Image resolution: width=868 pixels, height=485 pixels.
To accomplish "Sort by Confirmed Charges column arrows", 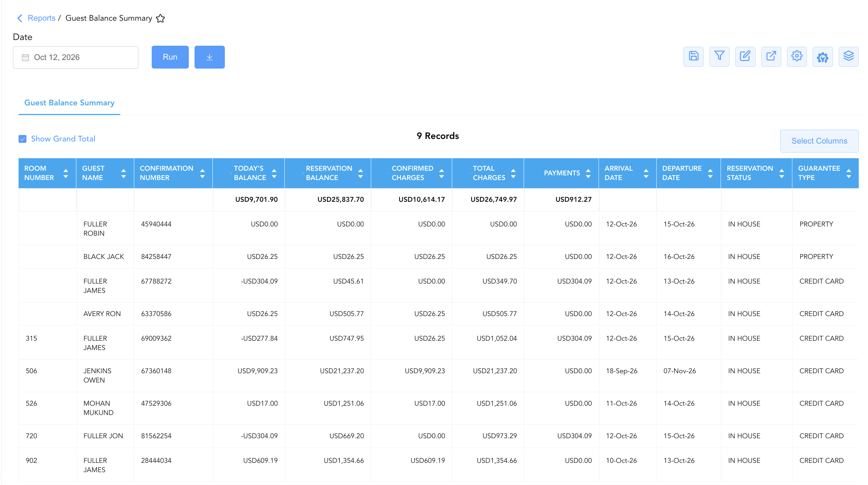I will pos(441,173).
